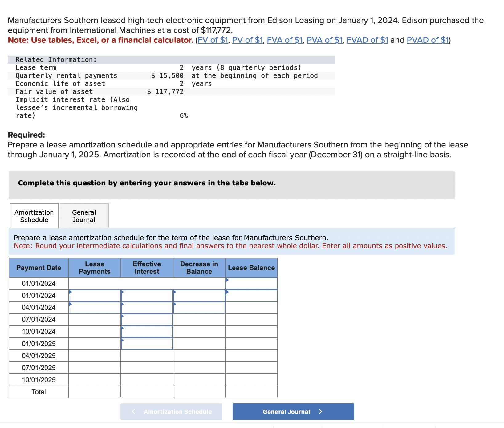This screenshot has height=428, width=504.
Task: Open the PVAD of $1 table link
Action: point(428,40)
